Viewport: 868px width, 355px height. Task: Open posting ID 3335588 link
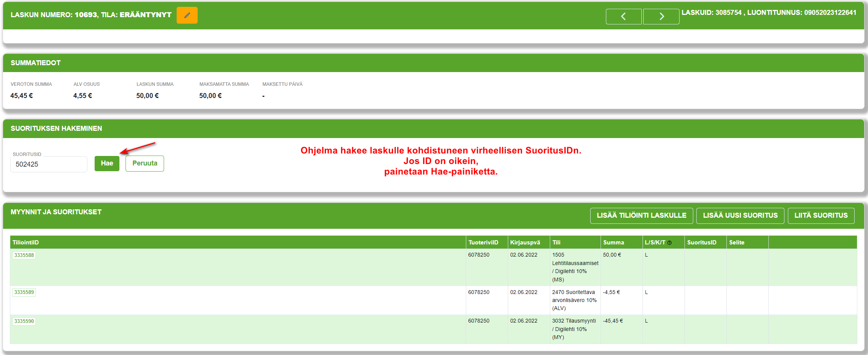click(x=24, y=255)
